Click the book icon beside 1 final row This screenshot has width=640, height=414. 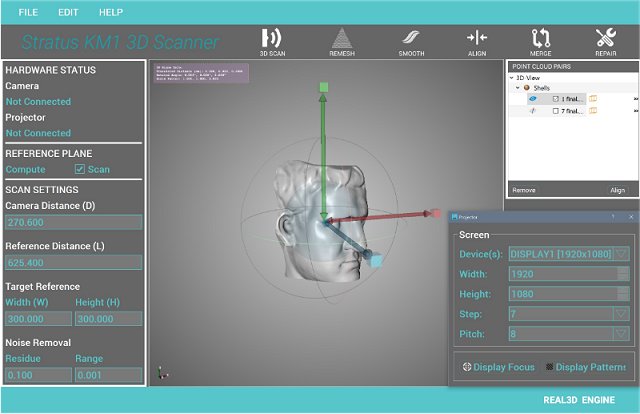coord(593,98)
